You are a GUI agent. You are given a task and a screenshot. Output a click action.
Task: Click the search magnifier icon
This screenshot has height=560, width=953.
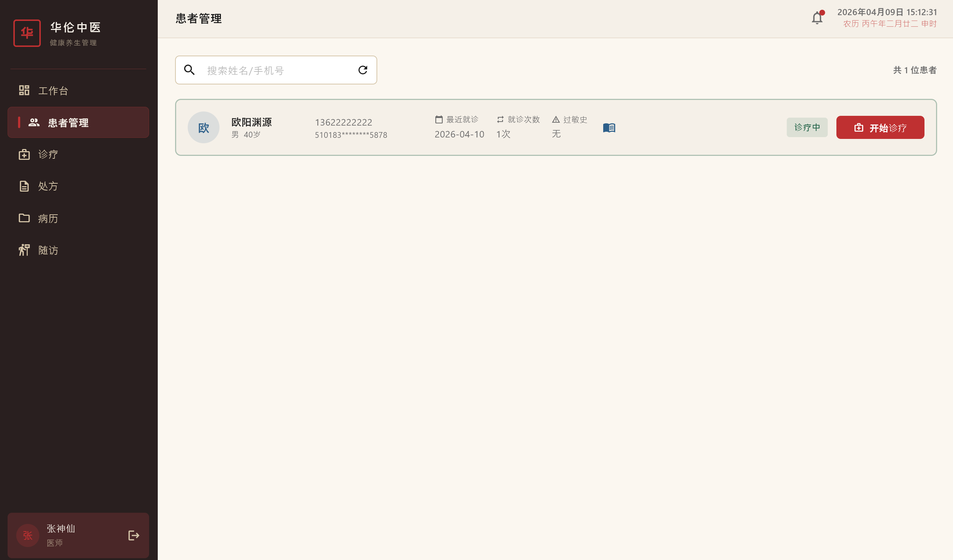tap(189, 70)
